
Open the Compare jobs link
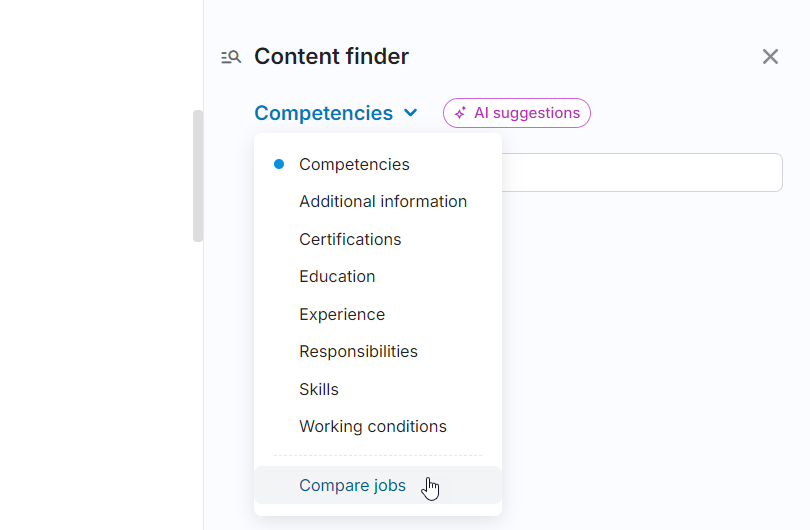click(352, 485)
